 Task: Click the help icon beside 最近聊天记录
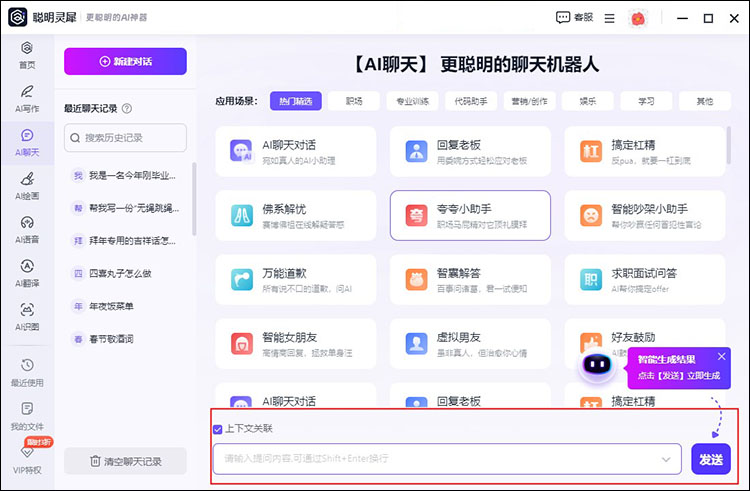pos(127,109)
